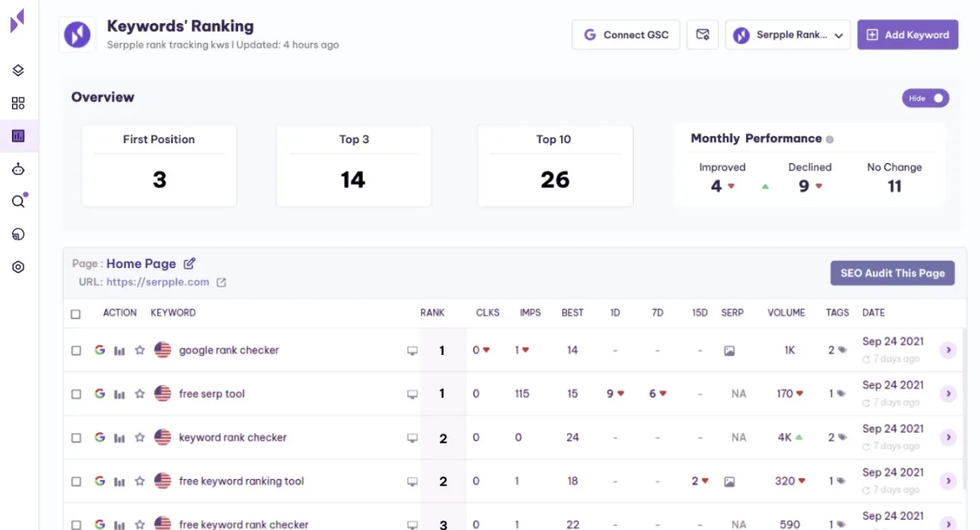The image size is (980, 530).
Task: Click the CLKS column header
Action: (x=488, y=313)
